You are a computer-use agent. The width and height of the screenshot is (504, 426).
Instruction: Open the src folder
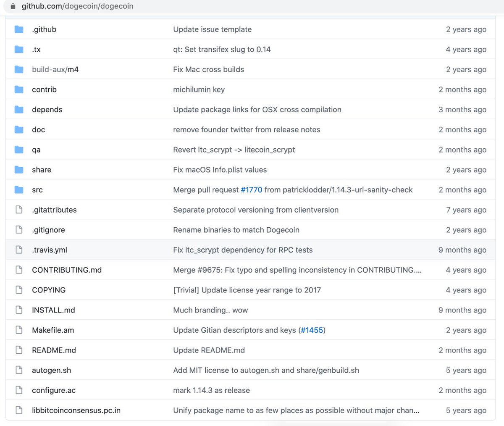pos(37,190)
